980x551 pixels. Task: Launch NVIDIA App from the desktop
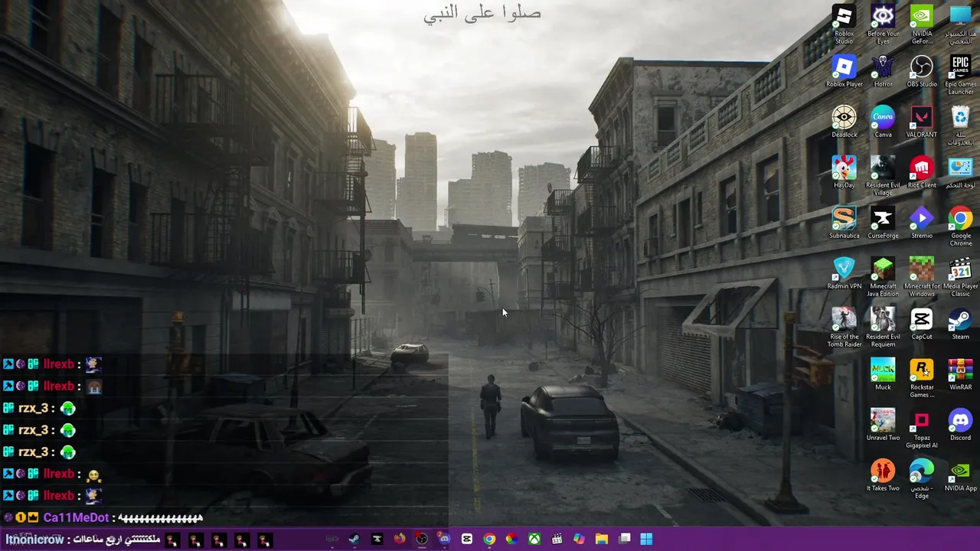tap(960, 475)
